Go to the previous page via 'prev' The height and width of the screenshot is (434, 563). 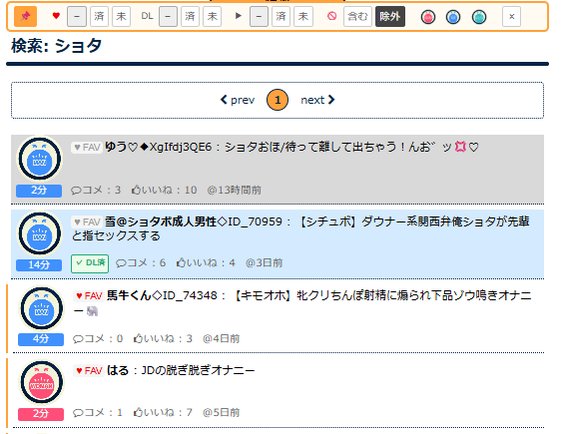[x=238, y=100]
